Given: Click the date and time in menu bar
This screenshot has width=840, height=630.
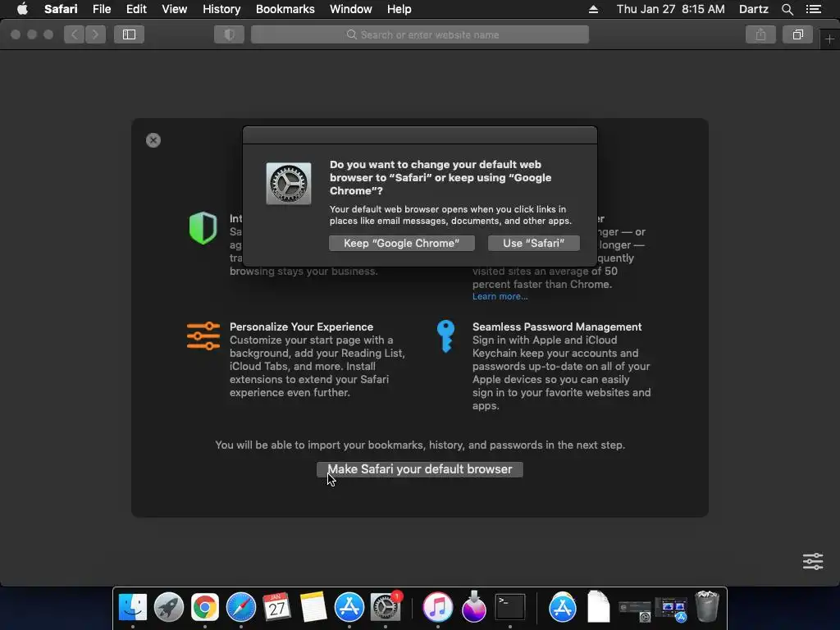Looking at the screenshot, I should [670, 9].
